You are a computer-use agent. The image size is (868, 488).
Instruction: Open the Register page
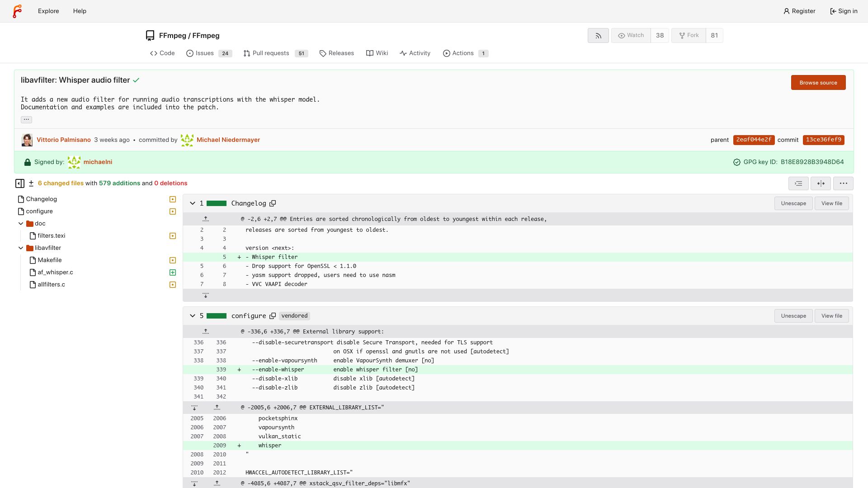(799, 11)
